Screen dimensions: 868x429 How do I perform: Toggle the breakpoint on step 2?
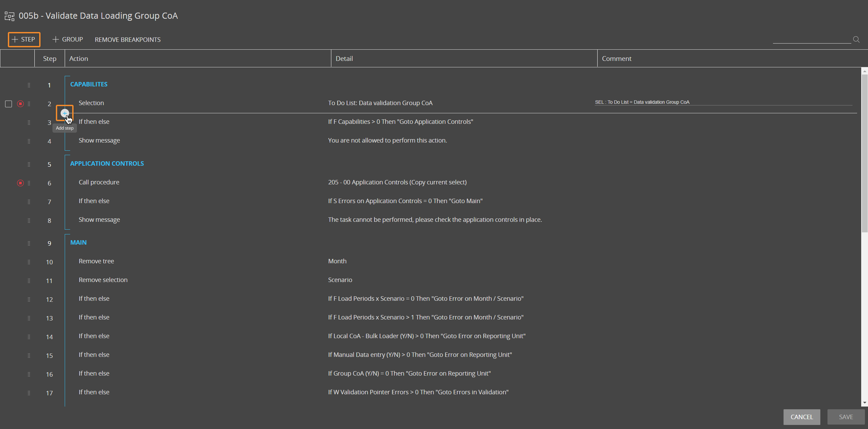20,104
